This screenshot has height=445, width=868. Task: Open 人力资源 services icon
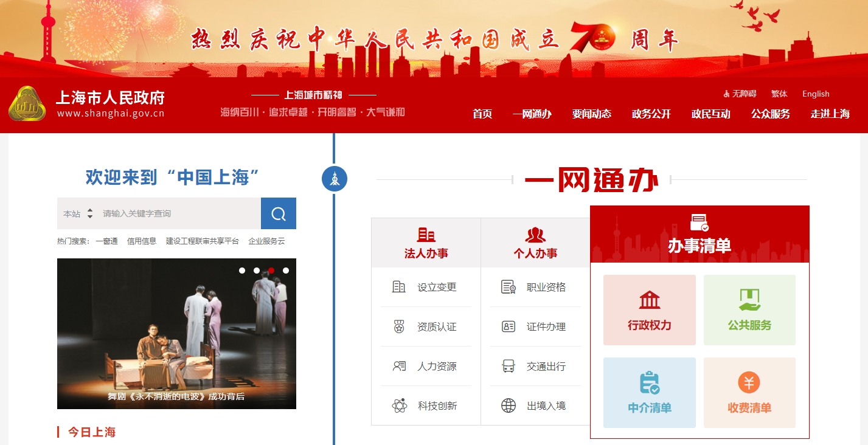coord(399,366)
